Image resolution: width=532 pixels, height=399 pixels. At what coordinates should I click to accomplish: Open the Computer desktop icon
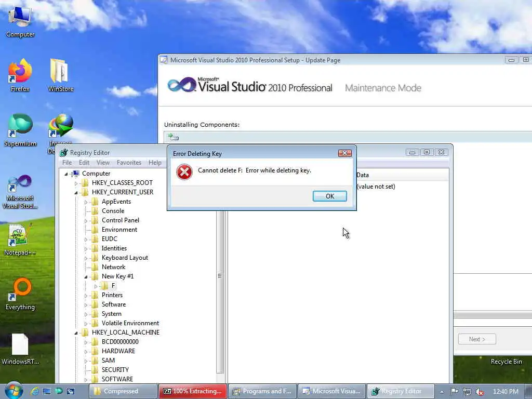click(x=20, y=22)
